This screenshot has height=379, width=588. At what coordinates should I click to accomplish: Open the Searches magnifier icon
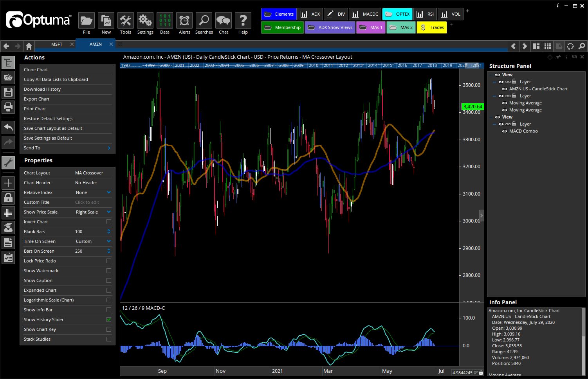tap(204, 20)
